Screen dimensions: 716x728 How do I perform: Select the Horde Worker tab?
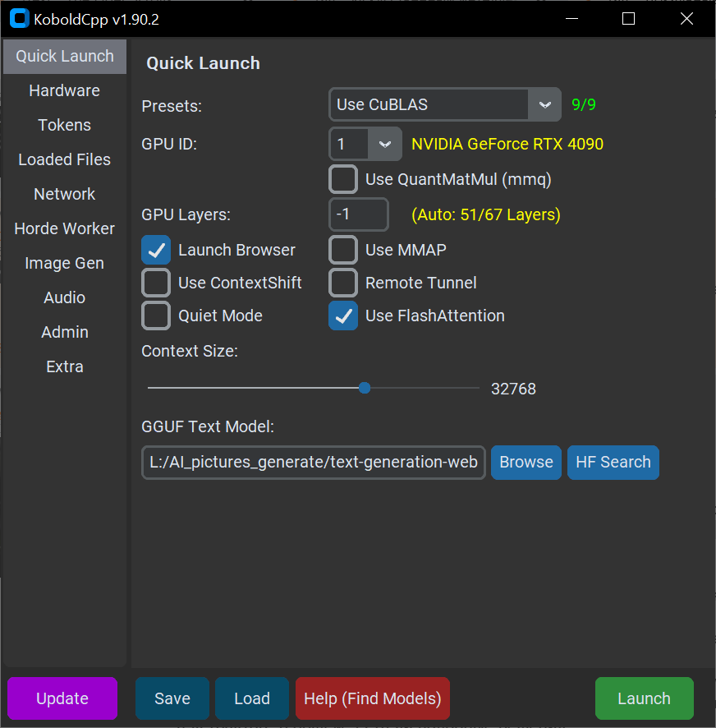tap(65, 228)
